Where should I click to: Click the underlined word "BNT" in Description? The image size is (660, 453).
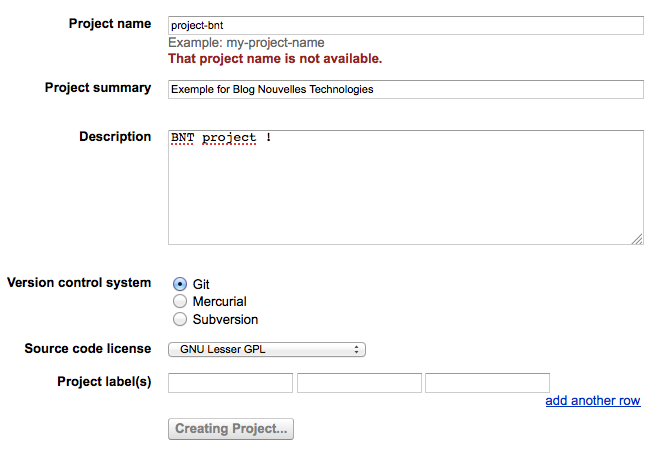point(182,137)
